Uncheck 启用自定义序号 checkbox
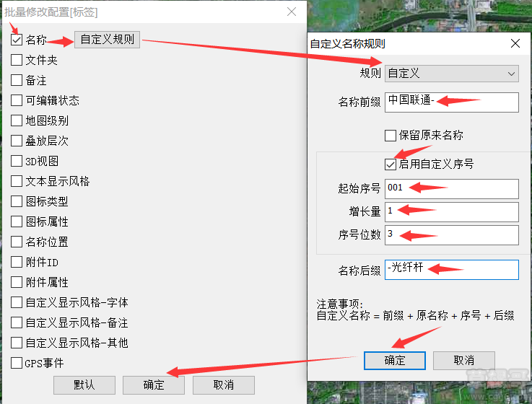 pos(391,164)
